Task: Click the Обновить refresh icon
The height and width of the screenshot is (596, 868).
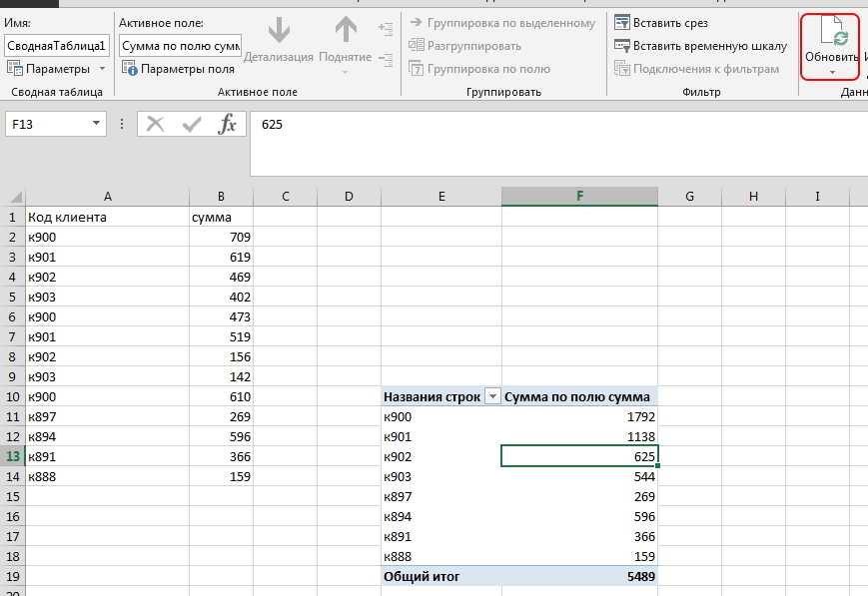Action: coord(834,31)
